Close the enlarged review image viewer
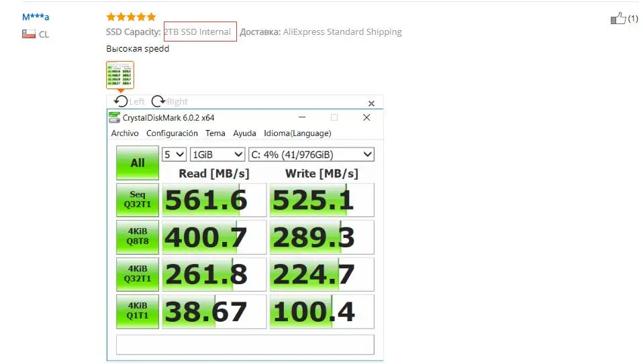Viewport: 643px width, 364px height. click(x=371, y=104)
